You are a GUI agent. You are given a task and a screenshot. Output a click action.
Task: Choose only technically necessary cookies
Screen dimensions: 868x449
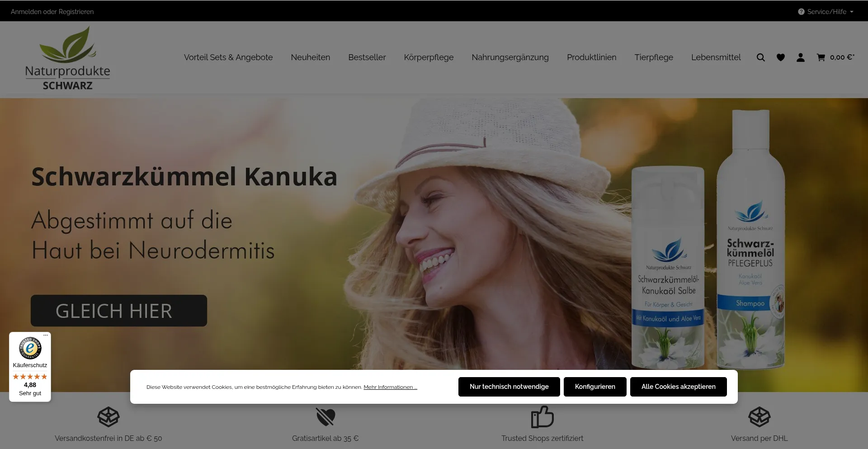pos(509,387)
